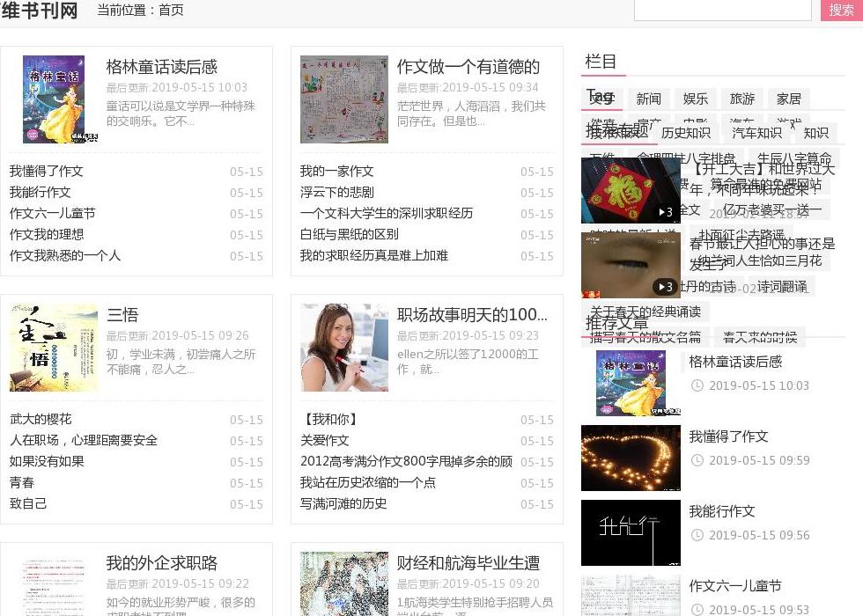Open 白纸与黑纸的区别 link
863x616 pixels.
tap(349, 234)
